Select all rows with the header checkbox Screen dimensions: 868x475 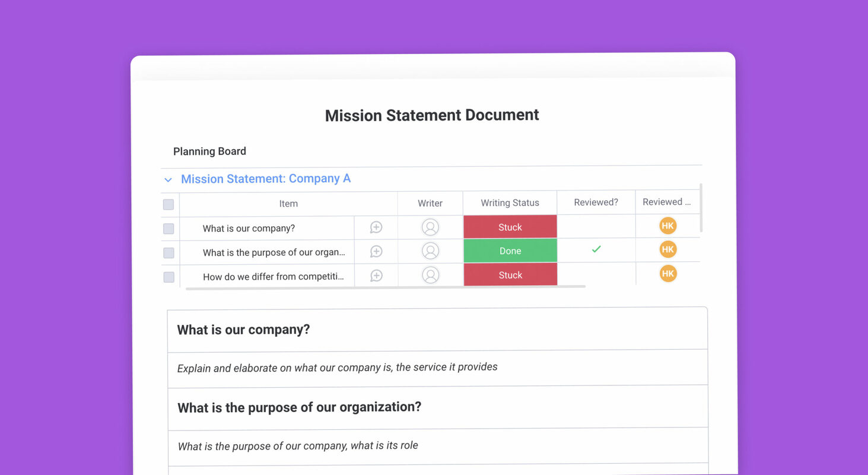[x=168, y=204]
